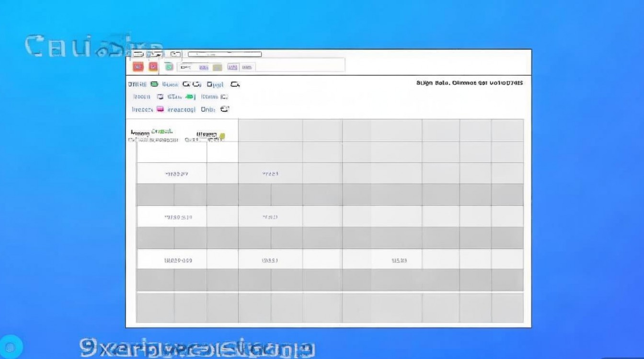644x359 pixels.
Task: Open the dropdown at the end of the first options row
Action: click(x=234, y=84)
